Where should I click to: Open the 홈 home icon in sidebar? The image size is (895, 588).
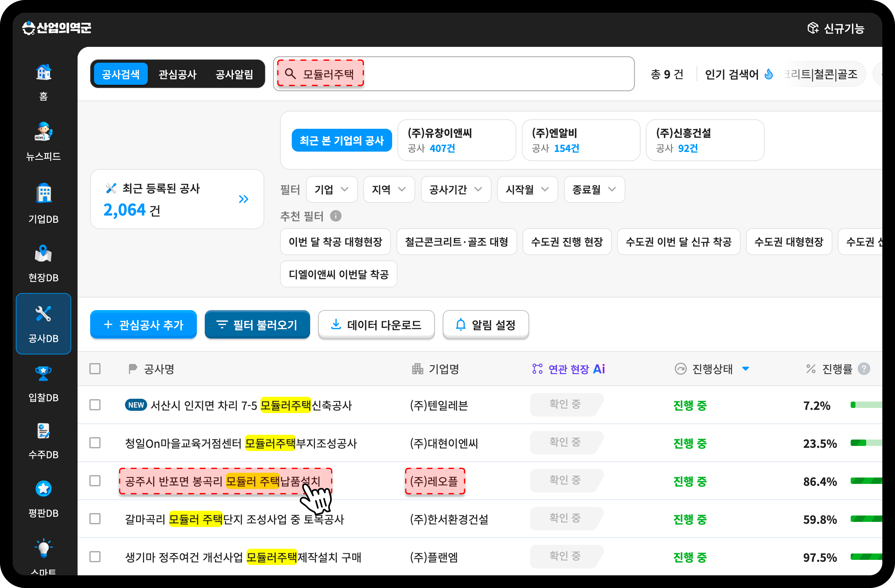pyautogui.click(x=44, y=72)
